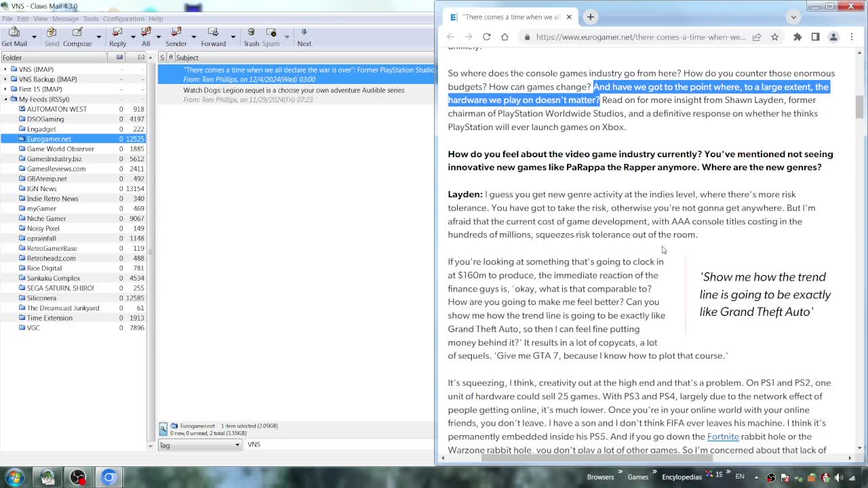Click the Reply to Sender icon
The image size is (868, 488).
pyautogui.click(x=176, y=37)
